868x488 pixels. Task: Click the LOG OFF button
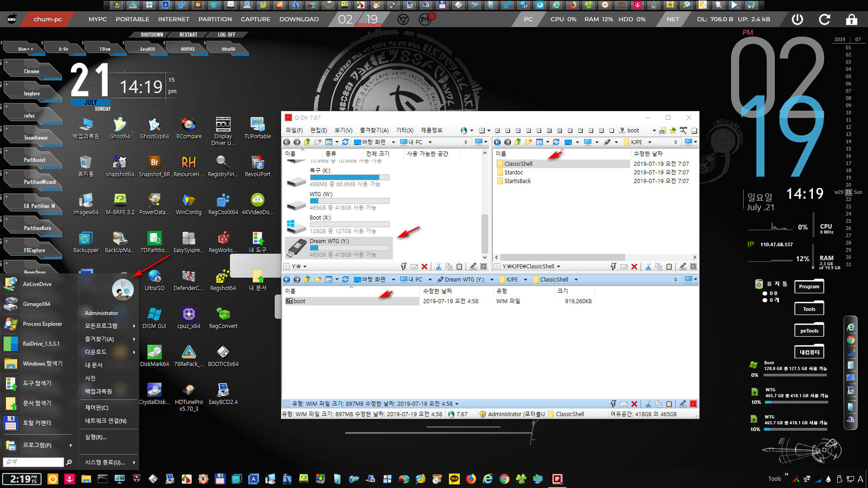[x=226, y=35]
